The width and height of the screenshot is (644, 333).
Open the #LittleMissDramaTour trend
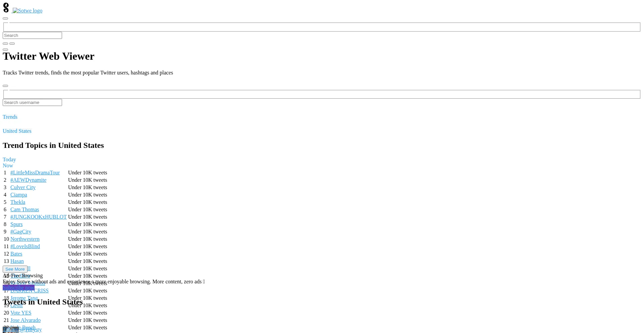tap(35, 173)
